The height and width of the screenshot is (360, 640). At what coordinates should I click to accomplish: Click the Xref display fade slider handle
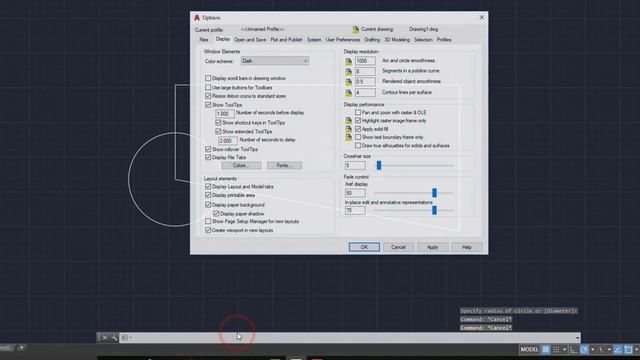[434, 193]
